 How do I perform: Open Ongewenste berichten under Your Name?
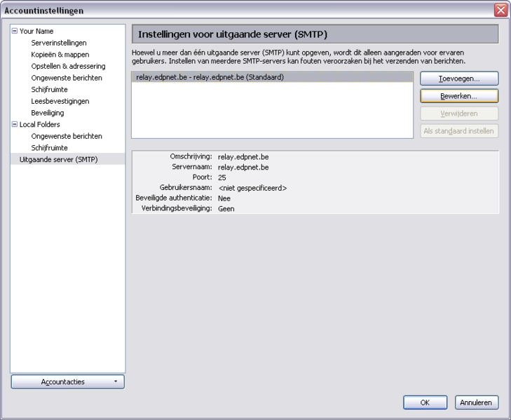67,78
